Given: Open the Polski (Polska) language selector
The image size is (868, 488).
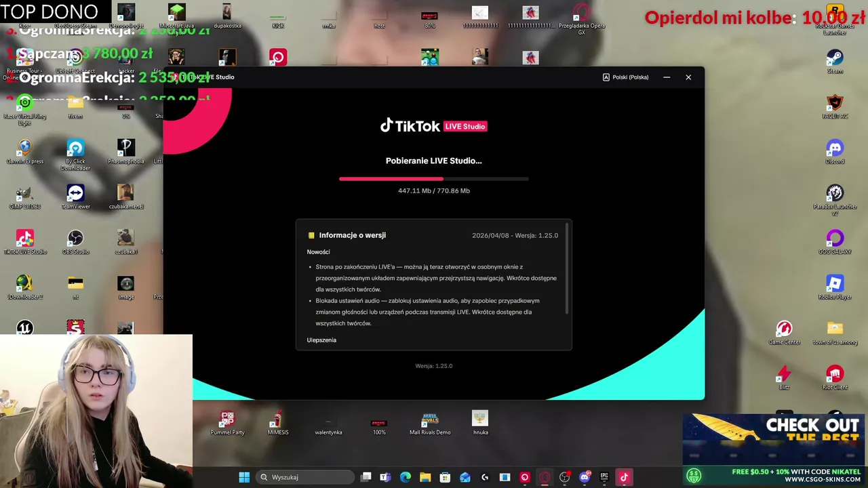Looking at the screenshot, I should coord(625,77).
